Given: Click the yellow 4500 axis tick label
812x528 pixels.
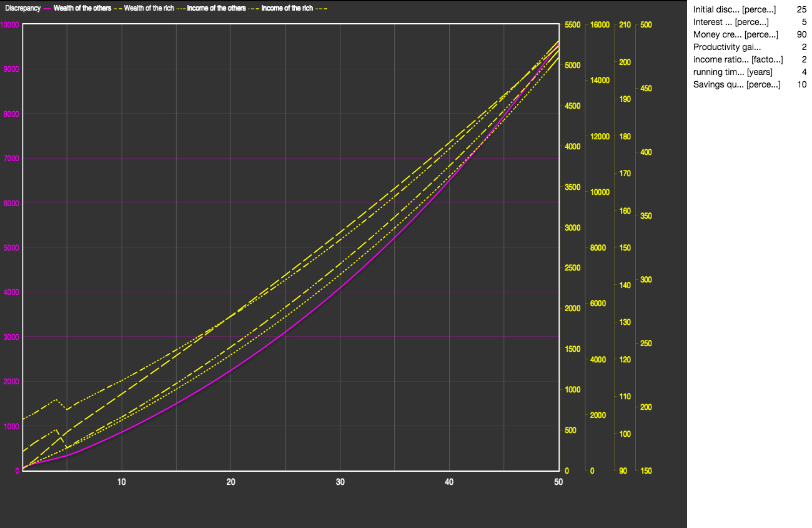Looking at the screenshot, I should pos(573,106).
